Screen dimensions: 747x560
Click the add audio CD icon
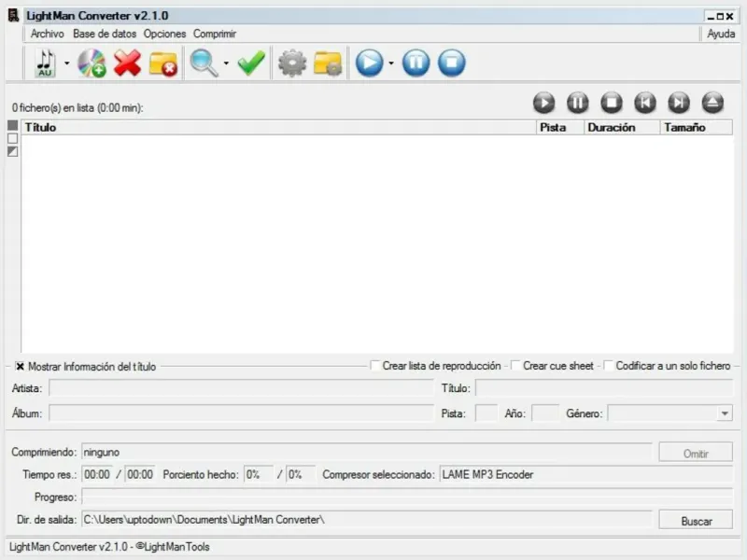click(x=92, y=63)
